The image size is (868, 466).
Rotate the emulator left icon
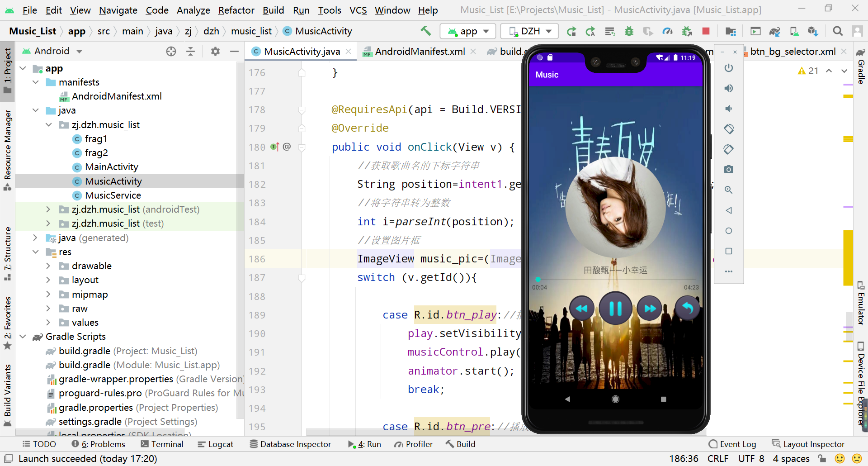click(728, 129)
